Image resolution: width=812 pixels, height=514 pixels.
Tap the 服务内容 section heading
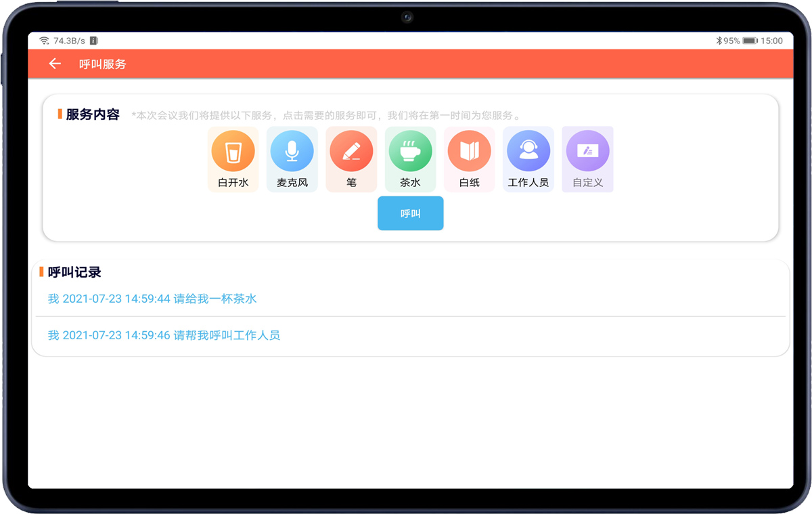(x=93, y=114)
